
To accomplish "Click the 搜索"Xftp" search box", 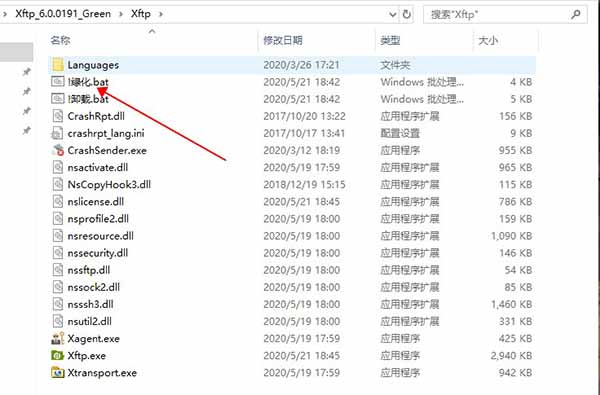I will point(497,15).
